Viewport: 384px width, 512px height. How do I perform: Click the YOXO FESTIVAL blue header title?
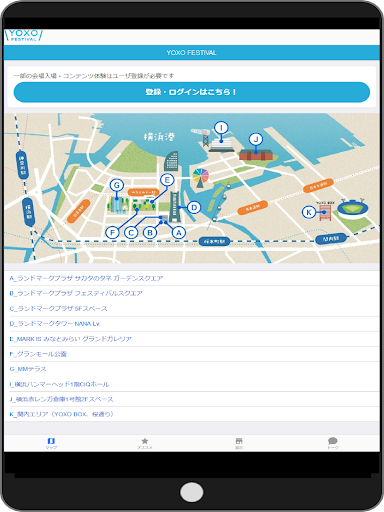pyautogui.click(x=192, y=53)
